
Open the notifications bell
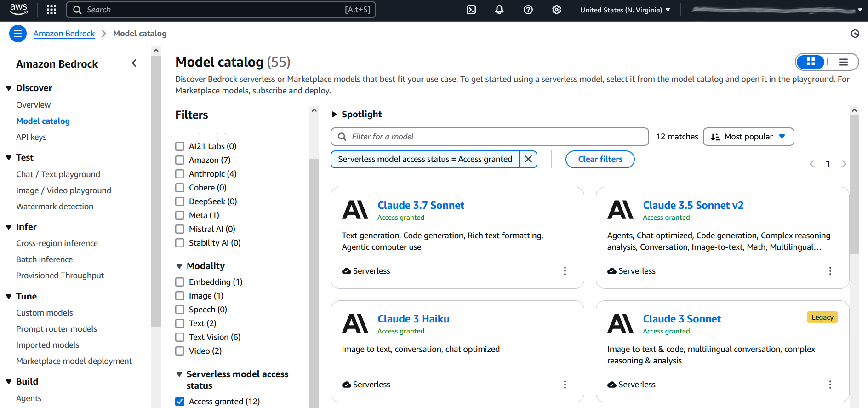pos(499,10)
